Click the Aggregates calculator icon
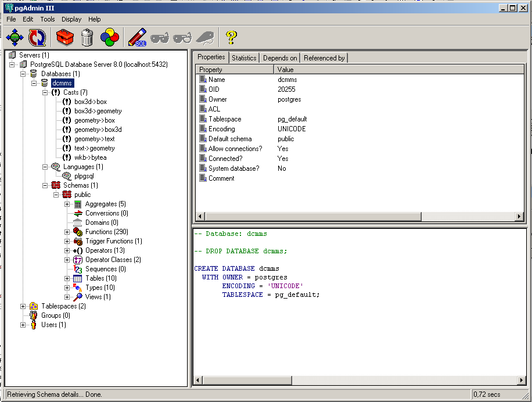The image size is (532, 402). point(78,204)
